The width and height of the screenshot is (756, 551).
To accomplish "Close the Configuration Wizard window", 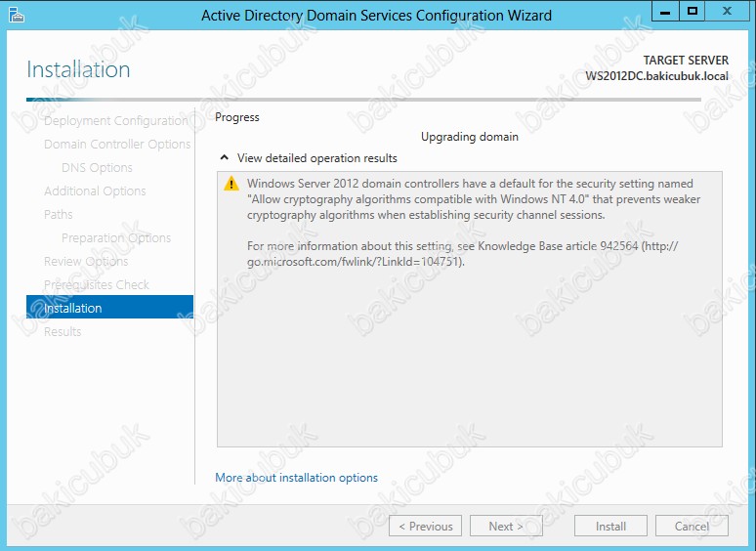I will (727, 11).
